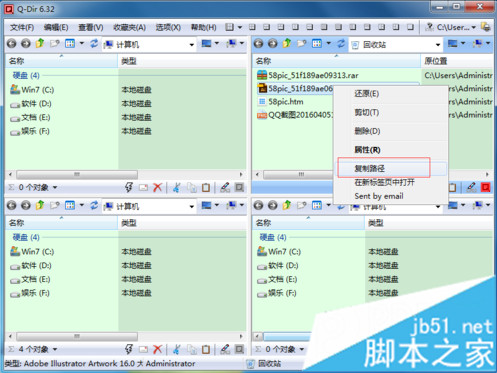Click scissors cut icon in bottom-left pane
This screenshot has width=497, height=373.
[177, 349]
